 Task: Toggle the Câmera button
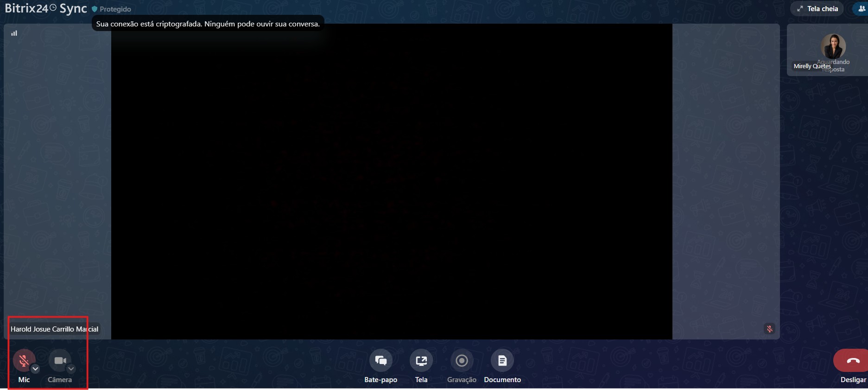(59, 360)
